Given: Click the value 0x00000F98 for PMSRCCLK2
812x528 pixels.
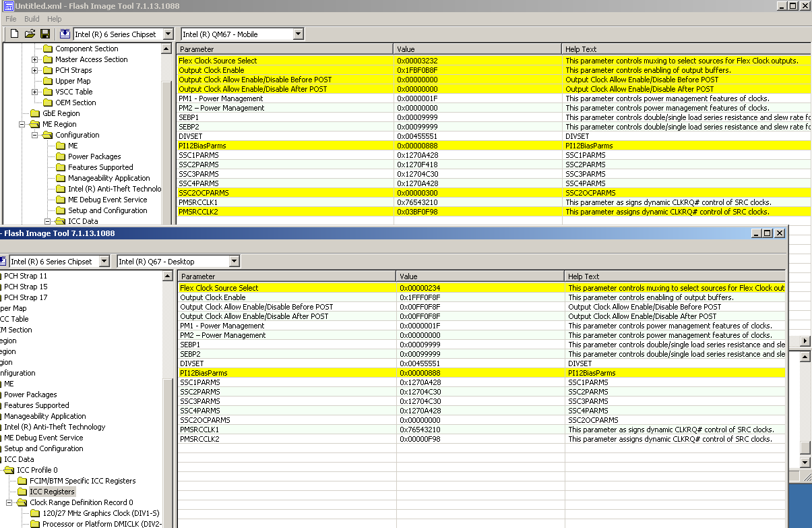Looking at the screenshot, I should (420, 439).
